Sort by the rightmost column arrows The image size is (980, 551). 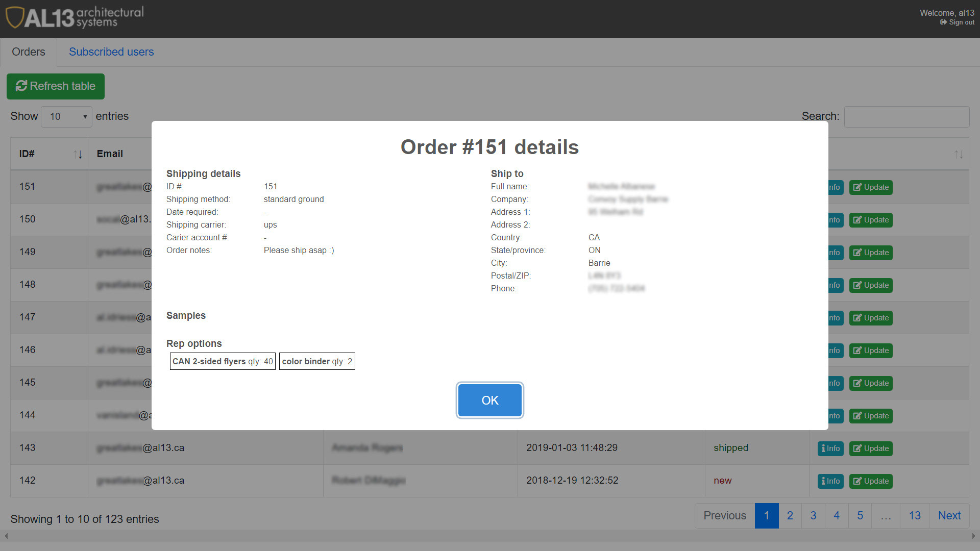(959, 154)
